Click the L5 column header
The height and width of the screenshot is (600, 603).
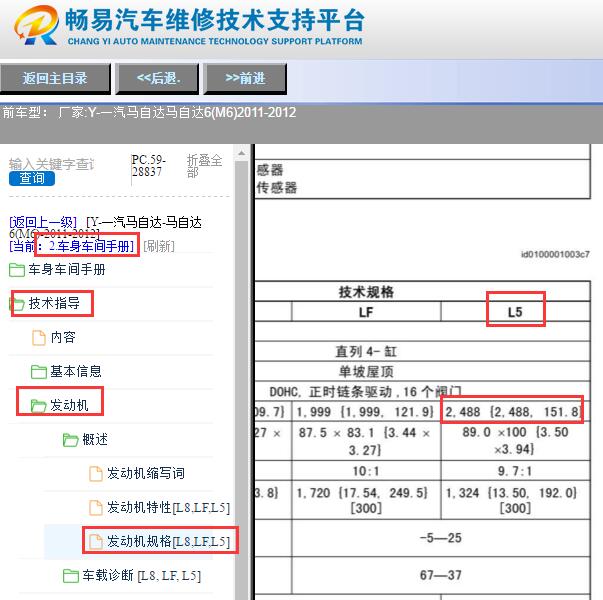[x=515, y=312]
